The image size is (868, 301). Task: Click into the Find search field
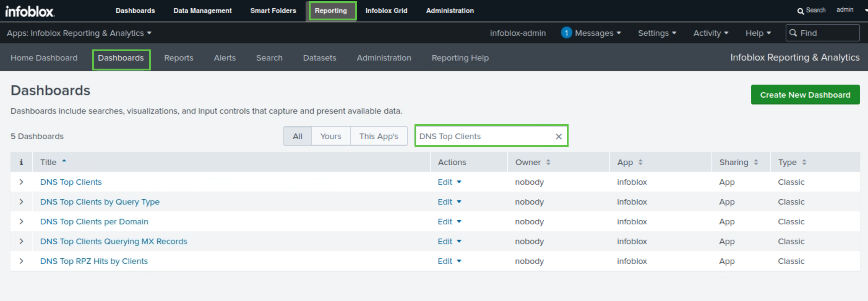[x=823, y=33]
